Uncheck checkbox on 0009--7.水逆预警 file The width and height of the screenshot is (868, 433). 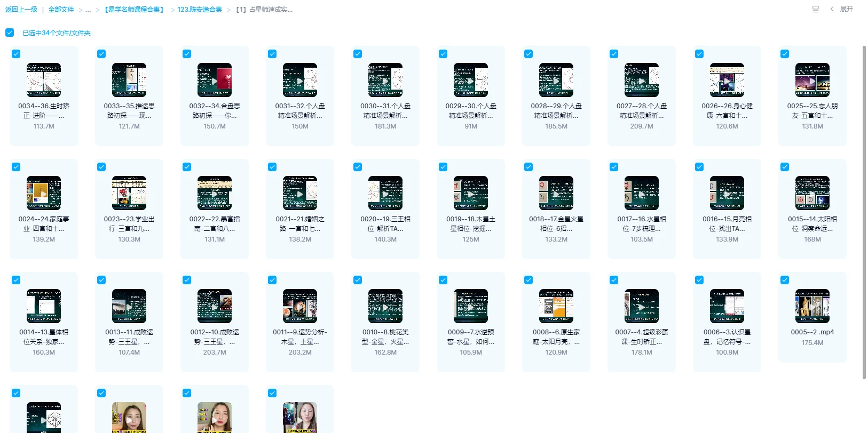coord(443,280)
